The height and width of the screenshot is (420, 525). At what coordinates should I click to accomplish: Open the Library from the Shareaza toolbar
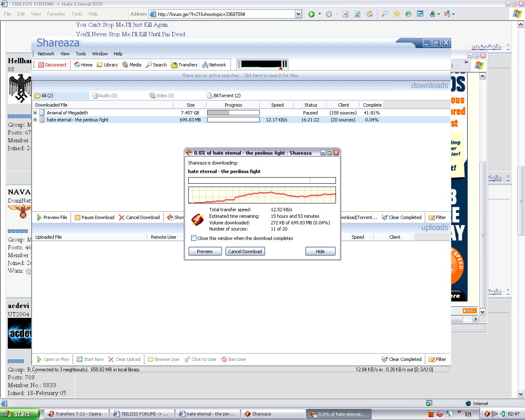click(107, 65)
